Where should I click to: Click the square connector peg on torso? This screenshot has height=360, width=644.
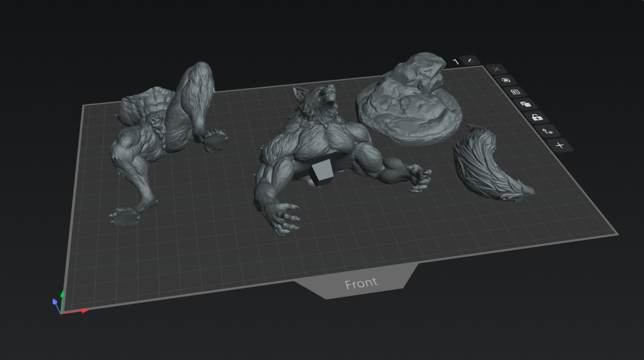320,173
